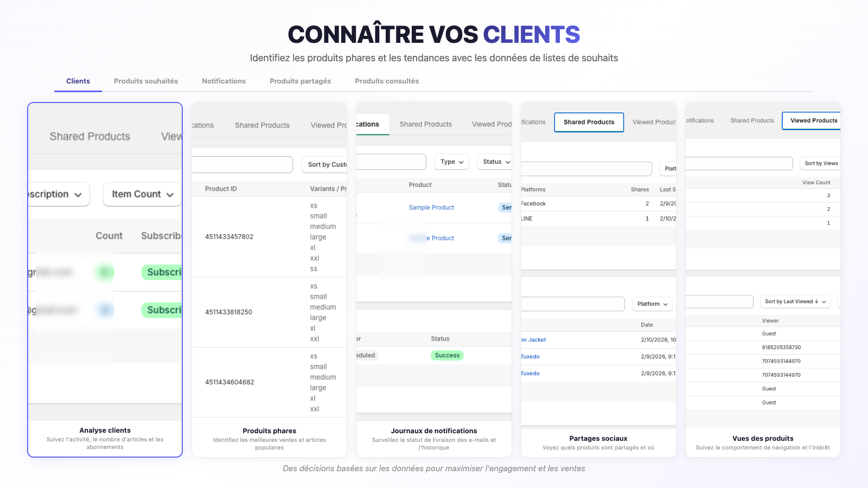The image size is (868, 488).
Task: Click the Jacket product link
Action: pyautogui.click(x=534, y=340)
